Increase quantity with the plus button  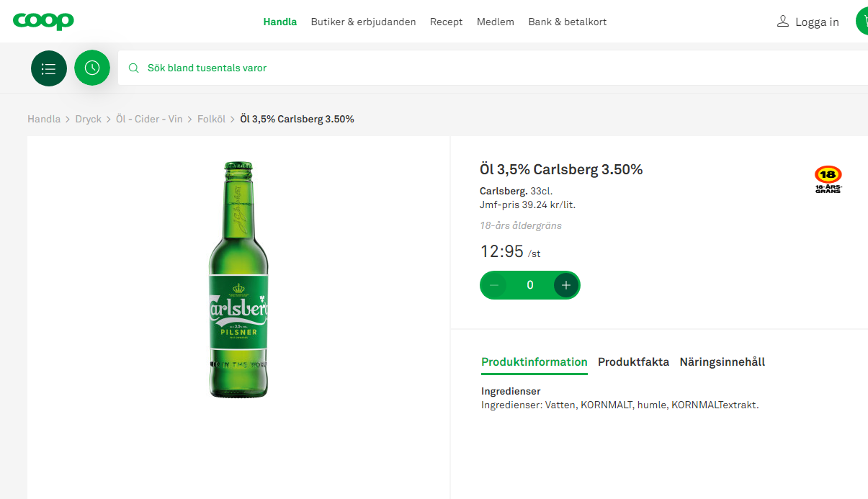pyautogui.click(x=566, y=285)
